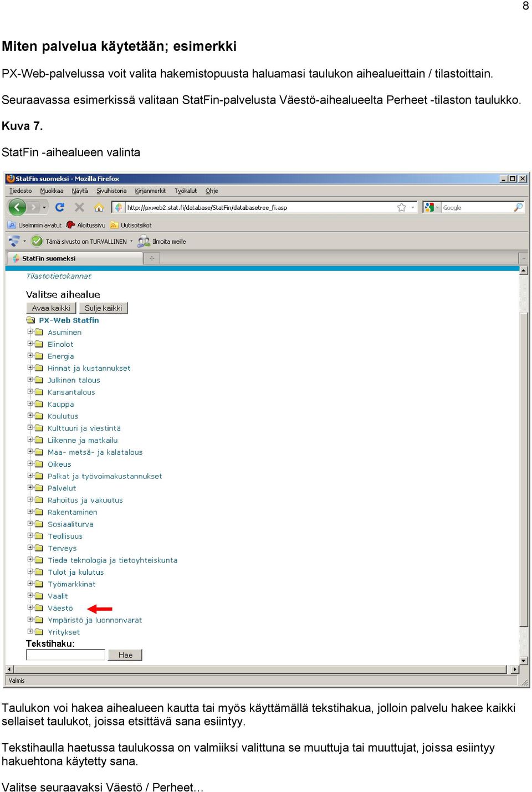Open Tiede teknologia ja tietoyhteiskunta topic
This screenshot has width=532, height=792.
click(112, 560)
